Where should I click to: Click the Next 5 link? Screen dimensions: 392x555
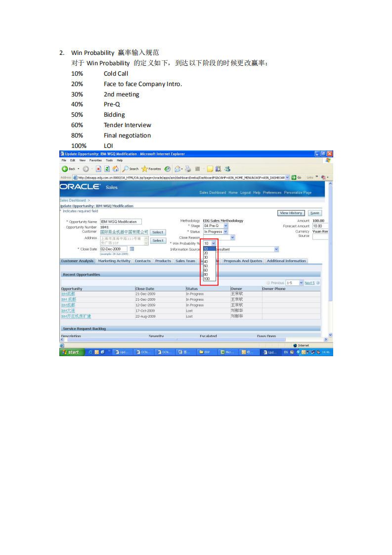[309, 283]
